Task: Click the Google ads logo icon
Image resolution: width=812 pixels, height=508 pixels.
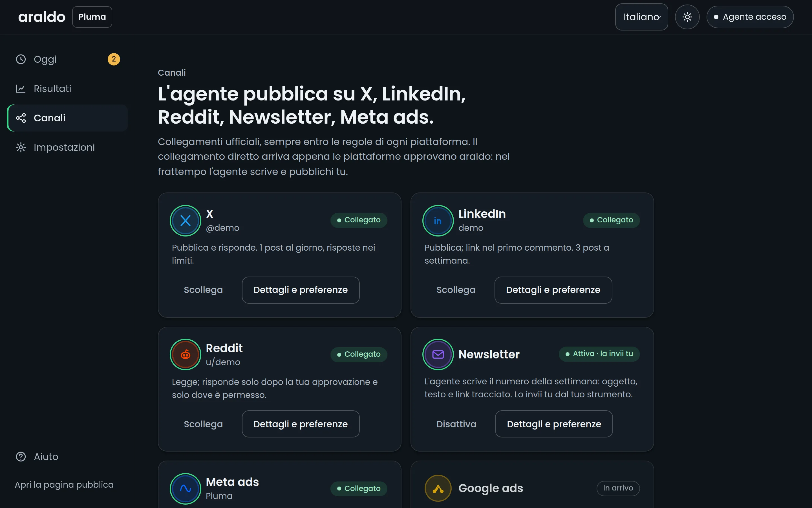Action: coord(438,489)
